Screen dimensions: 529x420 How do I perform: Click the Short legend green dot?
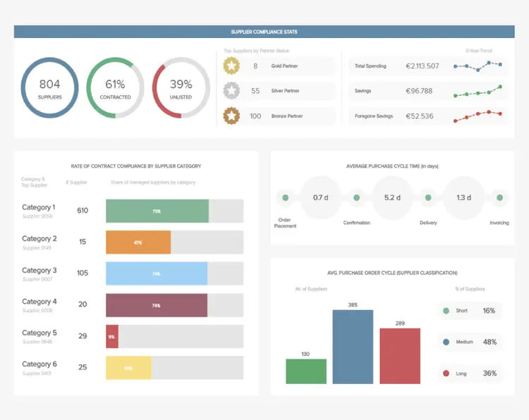[446, 311]
